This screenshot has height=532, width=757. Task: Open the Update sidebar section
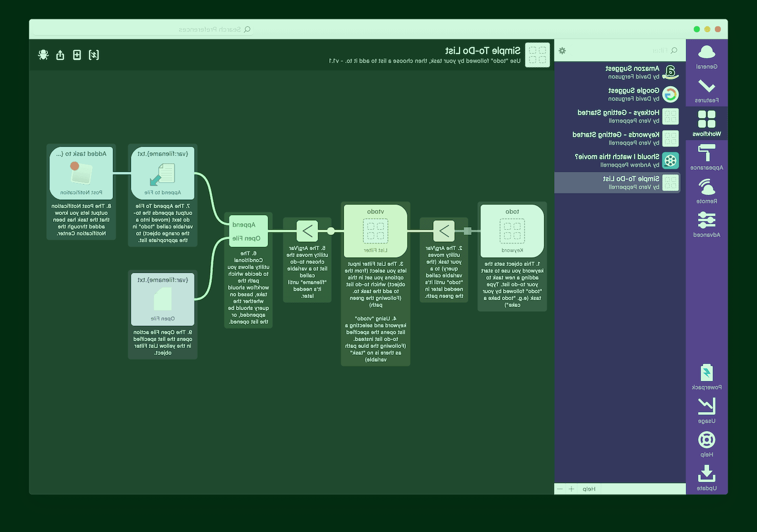click(x=707, y=478)
